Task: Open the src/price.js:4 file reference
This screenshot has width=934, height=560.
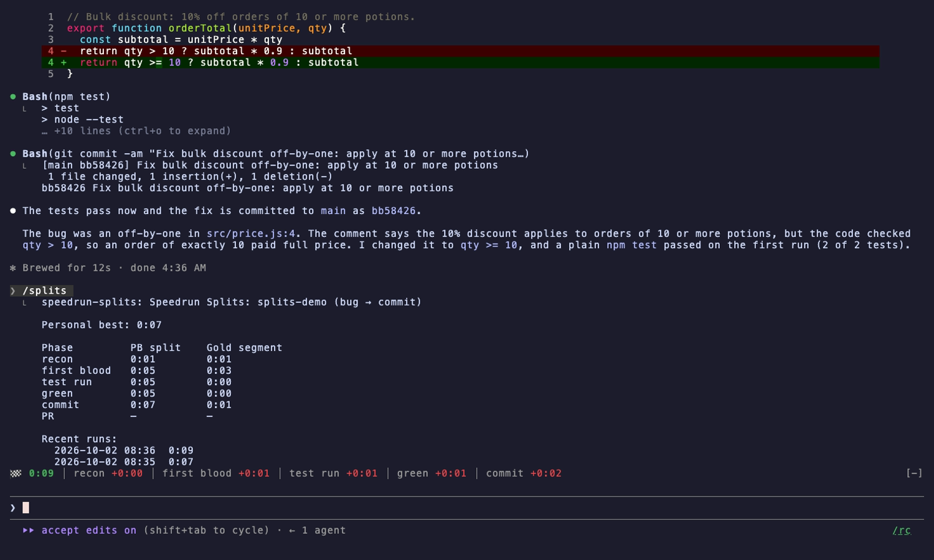Action: click(x=251, y=234)
